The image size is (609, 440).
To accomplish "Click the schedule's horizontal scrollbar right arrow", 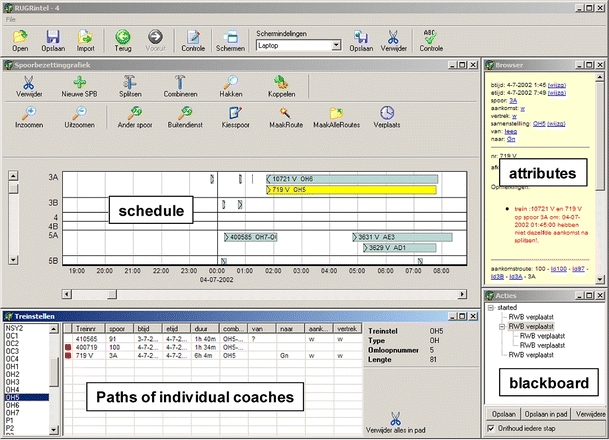I will click(x=462, y=294).
